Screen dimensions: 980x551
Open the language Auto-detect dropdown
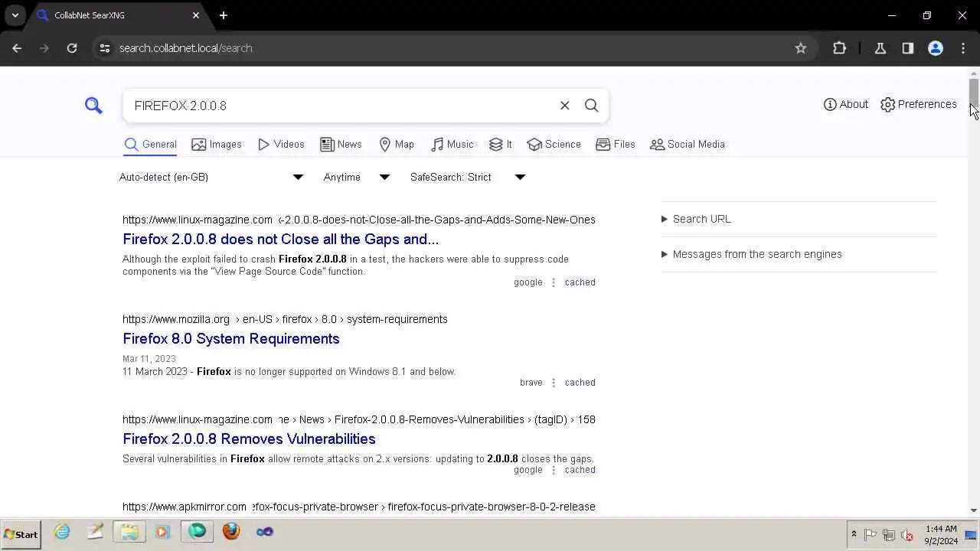[212, 177]
